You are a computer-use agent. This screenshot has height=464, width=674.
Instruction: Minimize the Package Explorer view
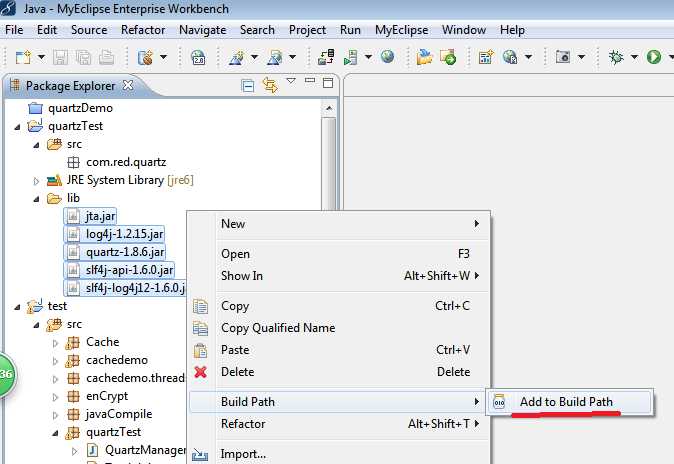(x=310, y=80)
